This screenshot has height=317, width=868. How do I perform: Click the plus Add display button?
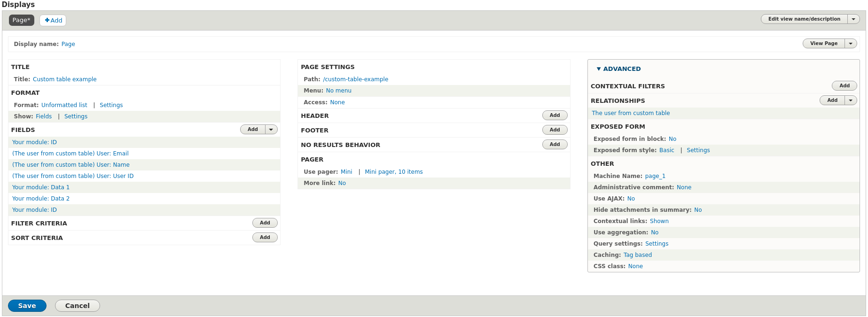tap(53, 20)
